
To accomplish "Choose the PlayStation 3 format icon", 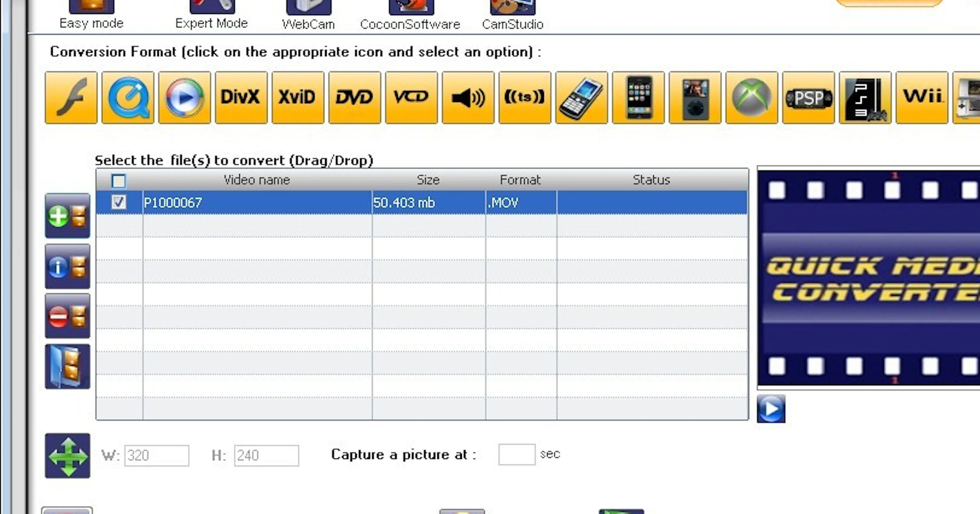I will [866, 97].
